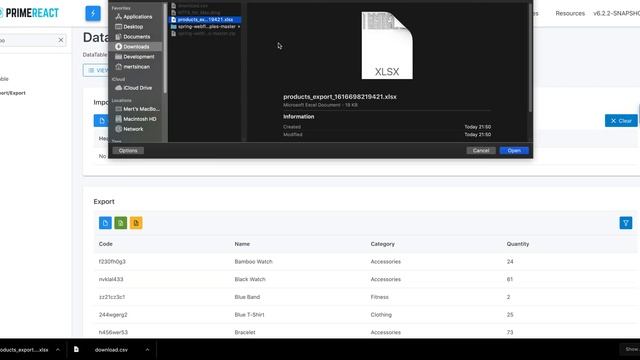Screen dimensions: 640x360
Task: Click the download.csv file icon
Action: pos(76,349)
